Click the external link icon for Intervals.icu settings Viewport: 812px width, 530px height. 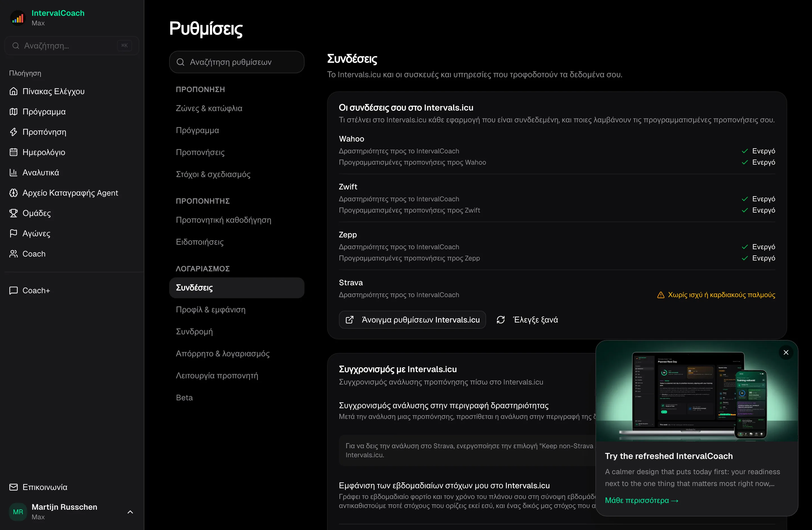tap(349, 320)
